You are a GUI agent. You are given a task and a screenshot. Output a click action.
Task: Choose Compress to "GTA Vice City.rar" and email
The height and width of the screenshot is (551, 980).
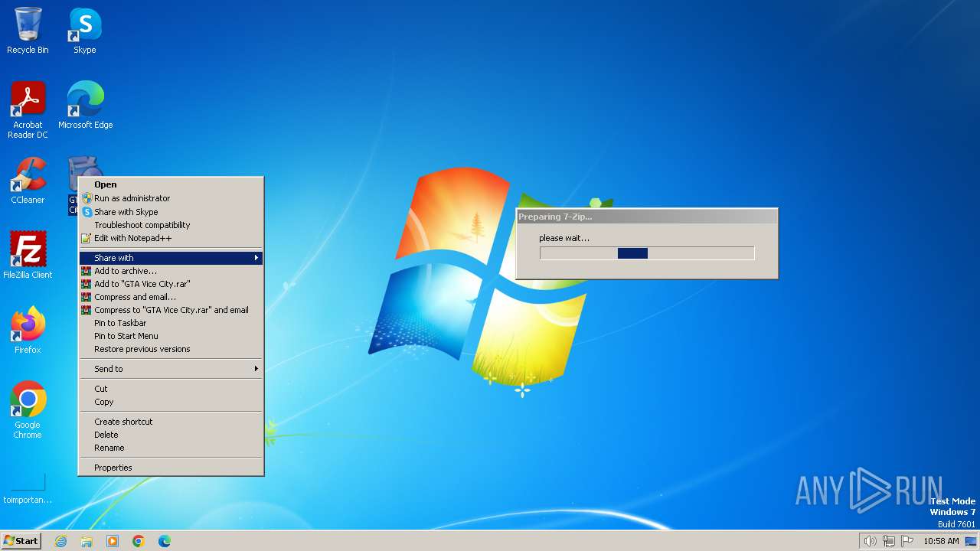171,310
